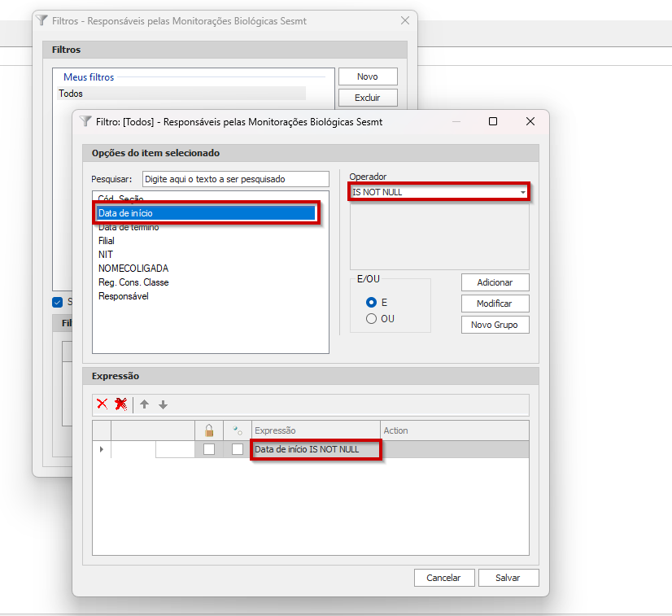Click the Modificar button

coord(495,304)
